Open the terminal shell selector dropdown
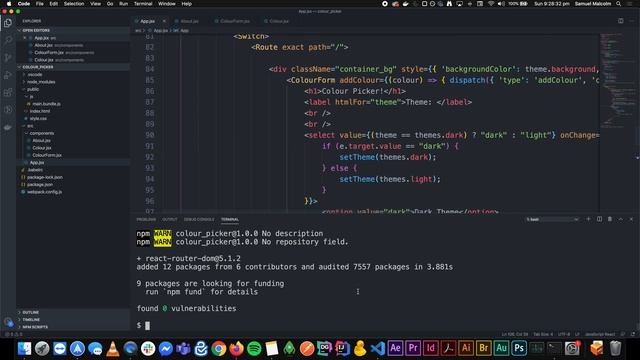Screen dimensions: 640x360 pyautogui.click(x=553, y=219)
